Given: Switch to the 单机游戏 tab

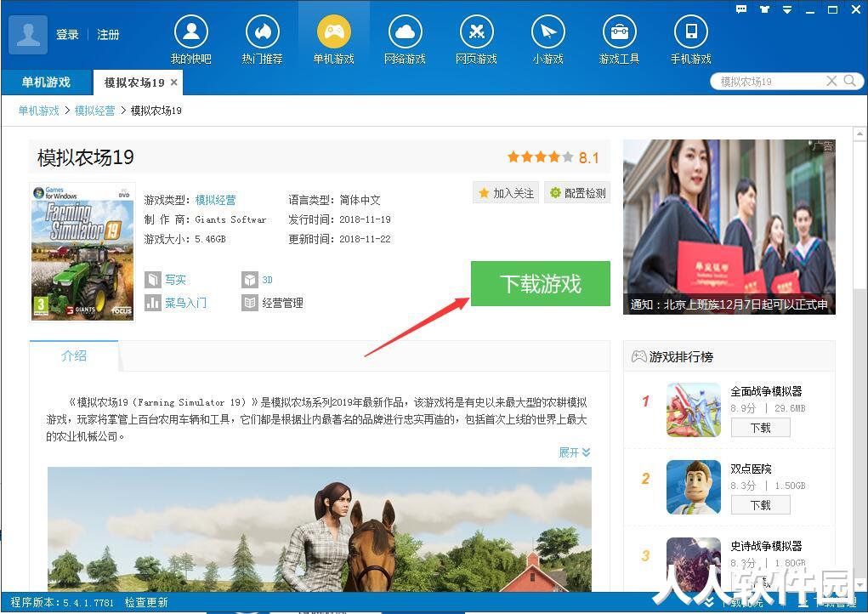Looking at the screenshot, I should [46, 82].
